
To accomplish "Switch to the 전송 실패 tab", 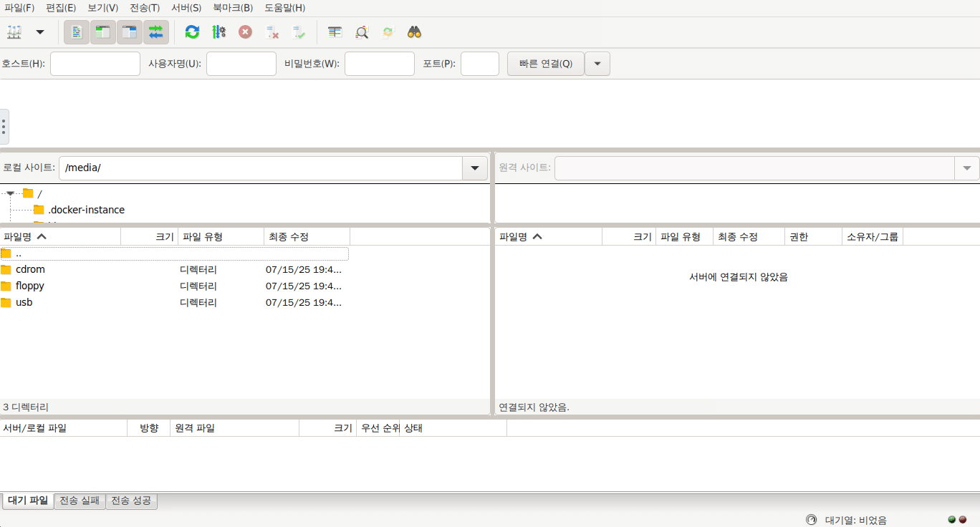I will point(80,501).
